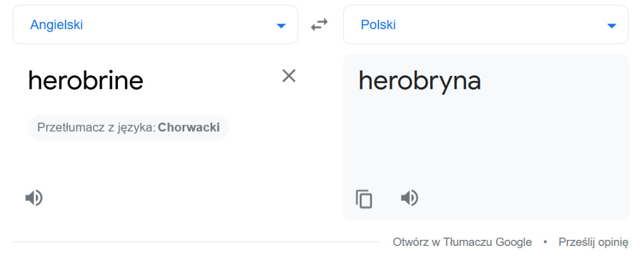The height and width of the screenshot is (269, 644).
Task: Open the Angielski source language selector
Action: click(155, 25)
